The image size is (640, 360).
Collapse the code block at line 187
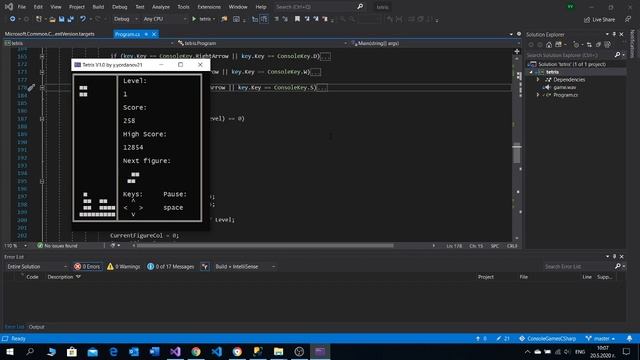(42, 119)
